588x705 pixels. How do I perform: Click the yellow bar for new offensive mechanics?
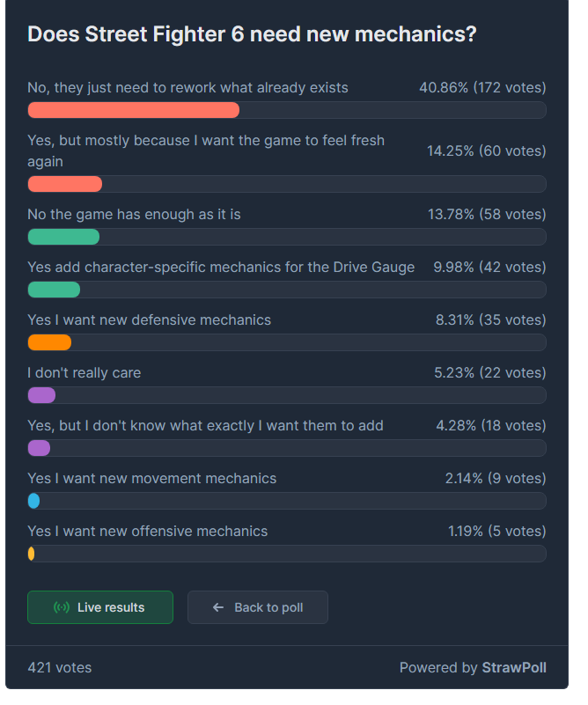(31, 554)
